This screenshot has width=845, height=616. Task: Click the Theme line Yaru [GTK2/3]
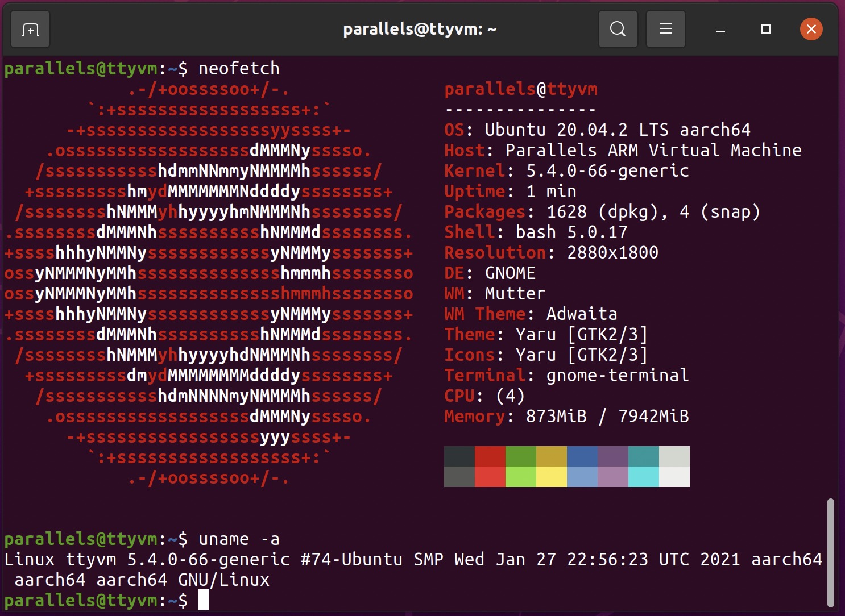(546, 335)
